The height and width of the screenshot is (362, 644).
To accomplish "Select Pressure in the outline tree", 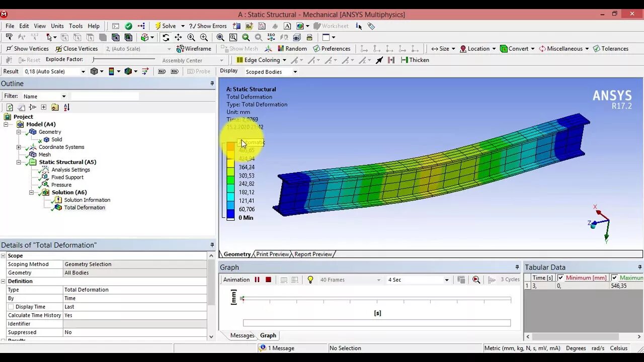I will [x=61, y=185].
